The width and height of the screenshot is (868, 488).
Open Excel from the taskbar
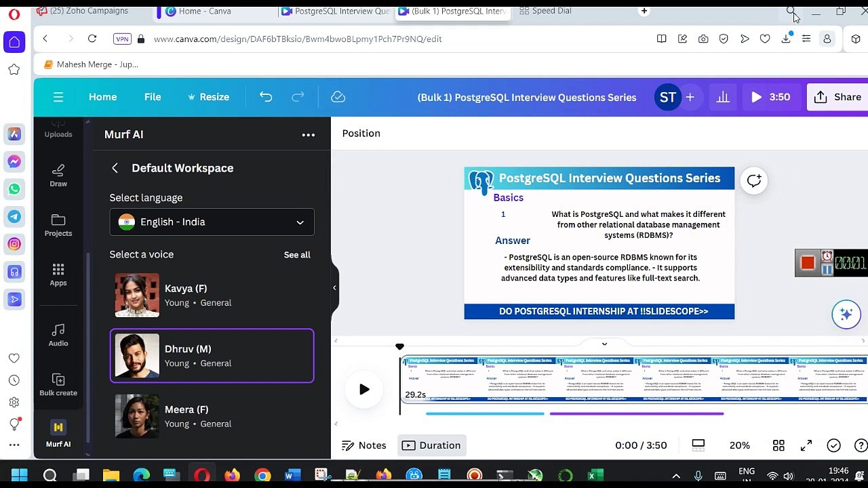[595, 475]
